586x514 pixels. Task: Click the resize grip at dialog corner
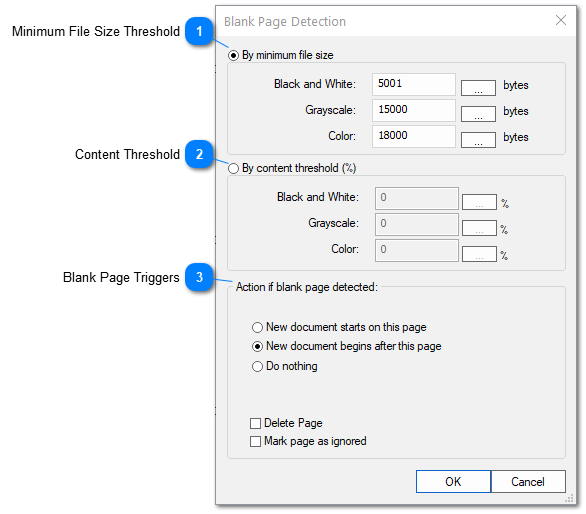570,499
